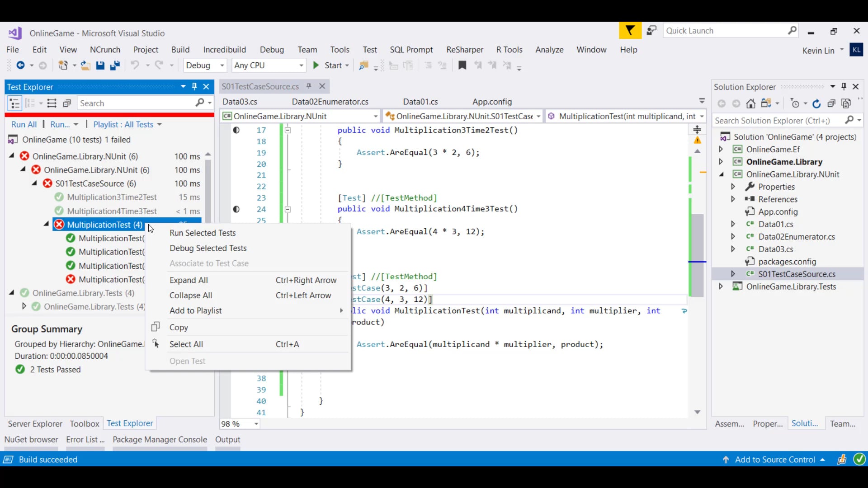Refresh Solution Explorer with blue arrow icon
Image resolution: width=868 pixels, height=488 pixels.
pyautogui.click(x=816, y=103)
